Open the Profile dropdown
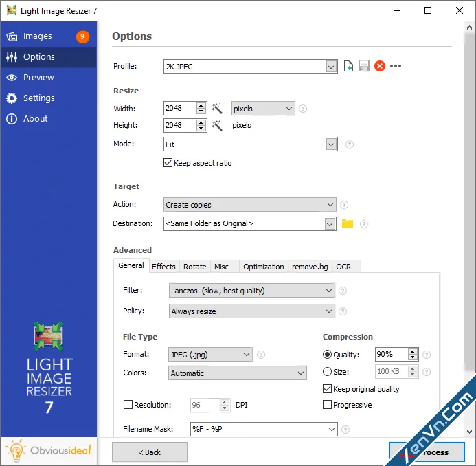The width and height of the screenshot is (476, 466). 331,67
